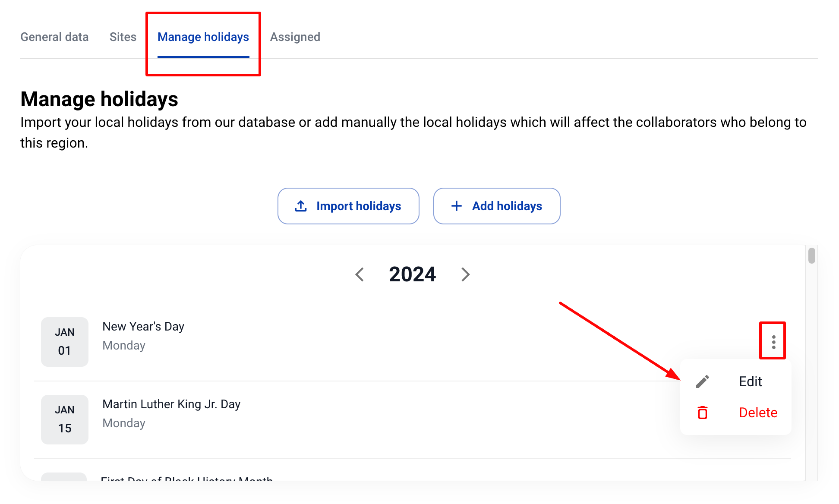Click the red trash can icon
This screenshot has width=839, height=504.
click(x=703, y=413)
